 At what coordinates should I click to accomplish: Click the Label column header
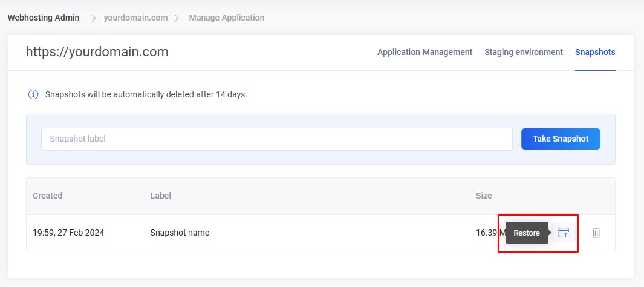pos(160,196)
